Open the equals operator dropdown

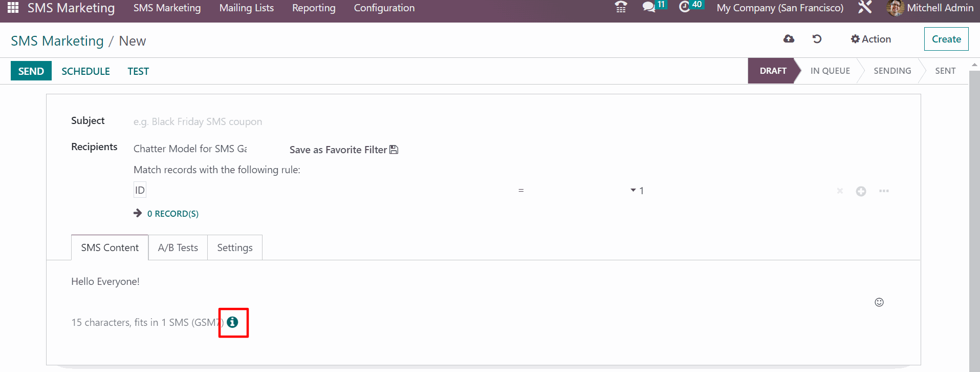pyautogui.click(x=578, y=191)
